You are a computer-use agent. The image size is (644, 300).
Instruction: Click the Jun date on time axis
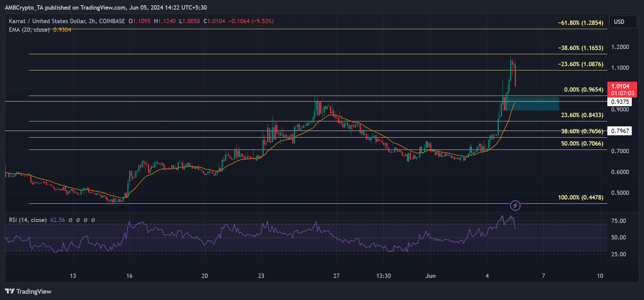430,276
